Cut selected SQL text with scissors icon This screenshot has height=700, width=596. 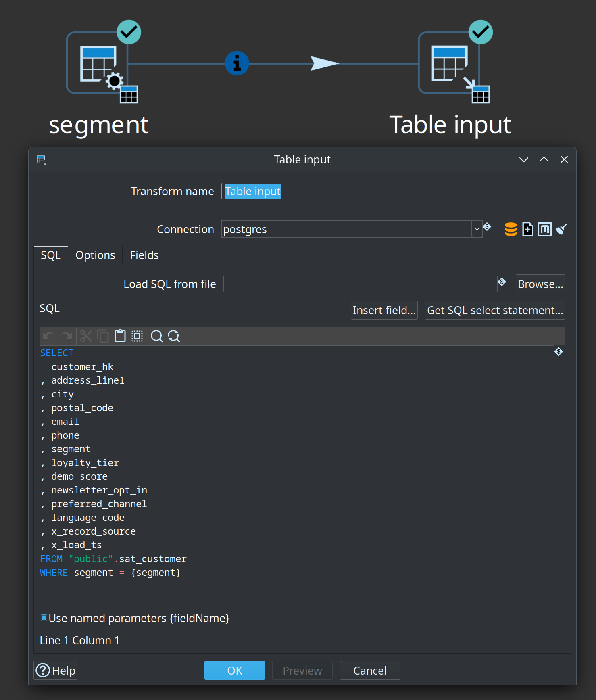pyautogui.click(x=86, y=336)
